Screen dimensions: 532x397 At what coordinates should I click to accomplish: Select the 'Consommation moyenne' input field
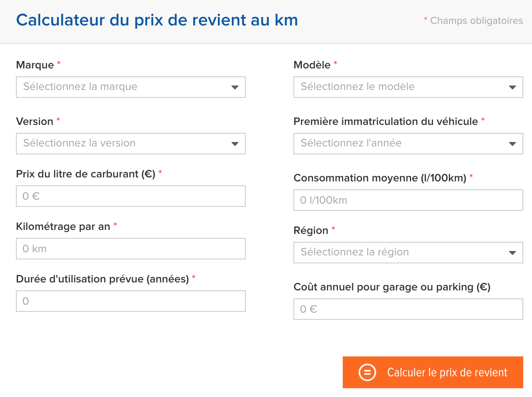[x=408, y=200]
